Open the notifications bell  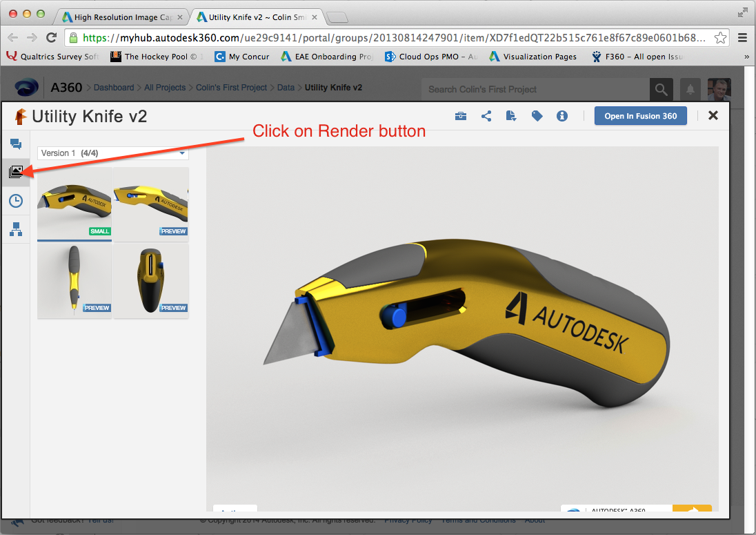690,89
